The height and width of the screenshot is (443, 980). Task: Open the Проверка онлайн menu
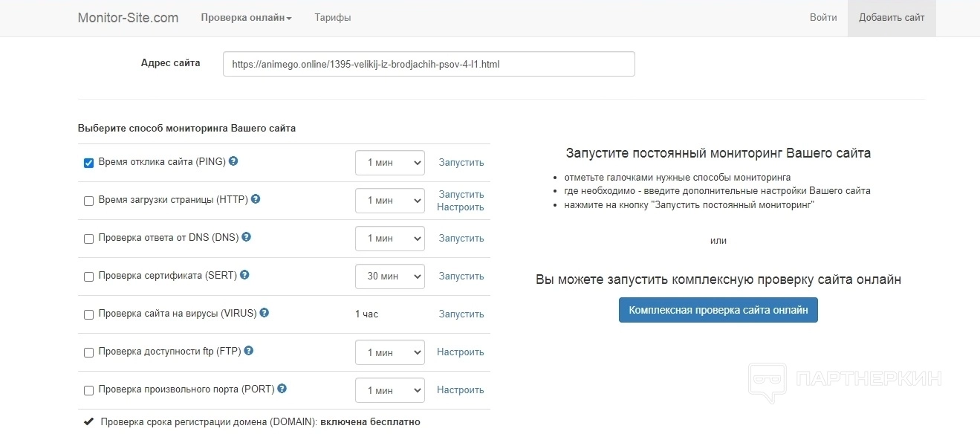pyautogui.click(x=246, y=18)
